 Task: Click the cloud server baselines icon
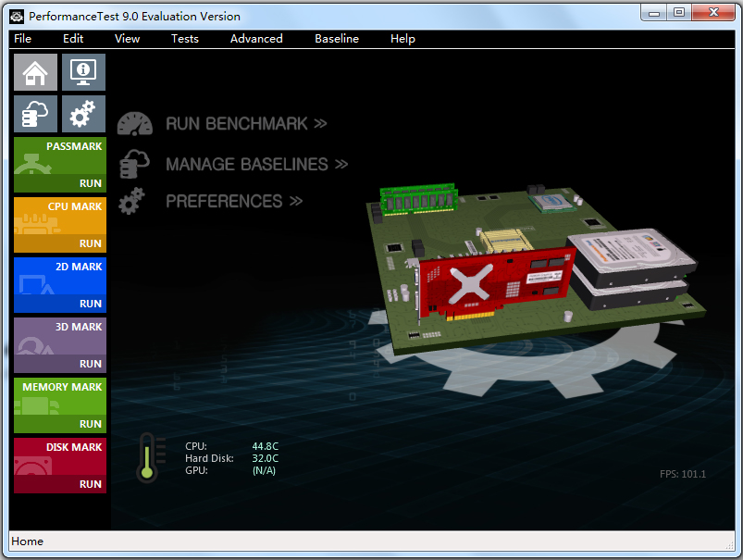pos(34,113)
